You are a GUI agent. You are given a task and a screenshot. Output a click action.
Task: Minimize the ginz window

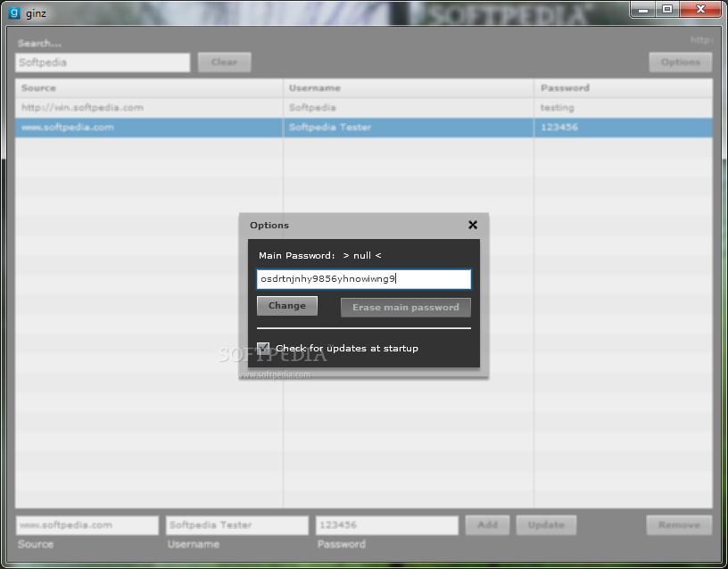click(643, 10)
